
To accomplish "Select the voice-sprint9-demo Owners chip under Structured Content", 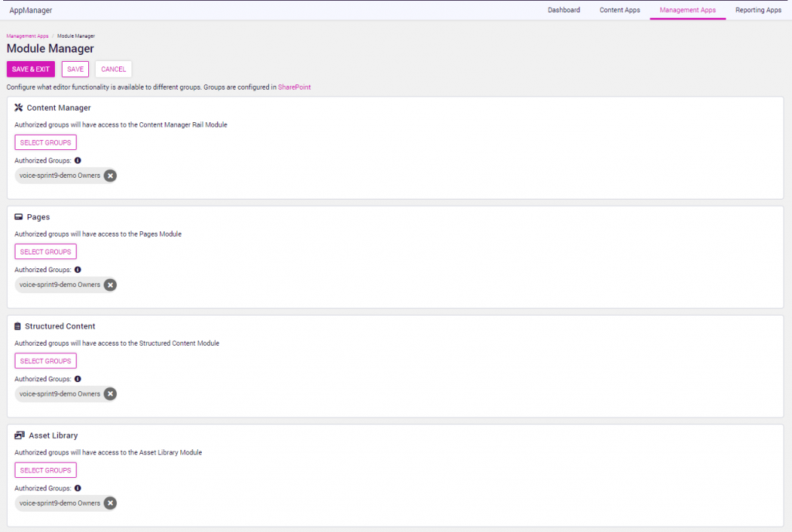I will point(58,394).
